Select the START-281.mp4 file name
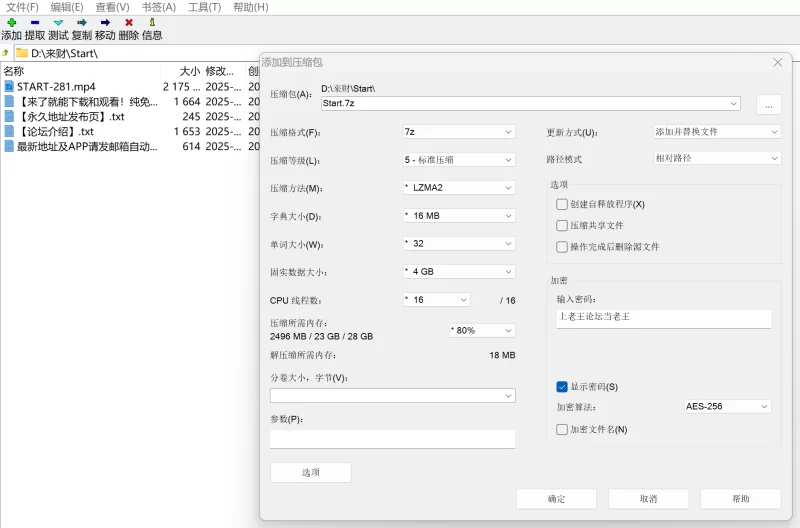The image size is (800, 528). (56, 87)
